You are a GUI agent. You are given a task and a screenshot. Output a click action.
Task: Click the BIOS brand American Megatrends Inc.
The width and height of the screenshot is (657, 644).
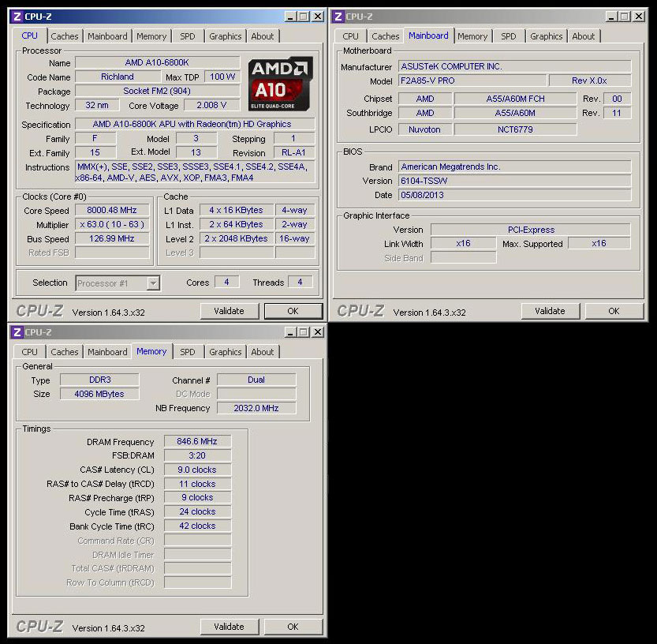point(514,167)
